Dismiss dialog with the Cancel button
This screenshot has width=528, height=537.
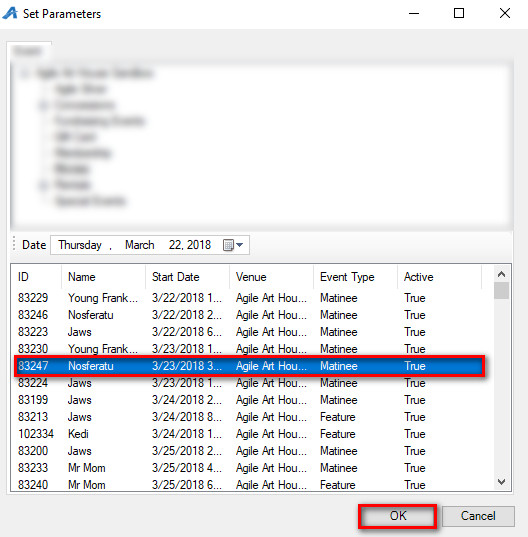click(478, 516)
